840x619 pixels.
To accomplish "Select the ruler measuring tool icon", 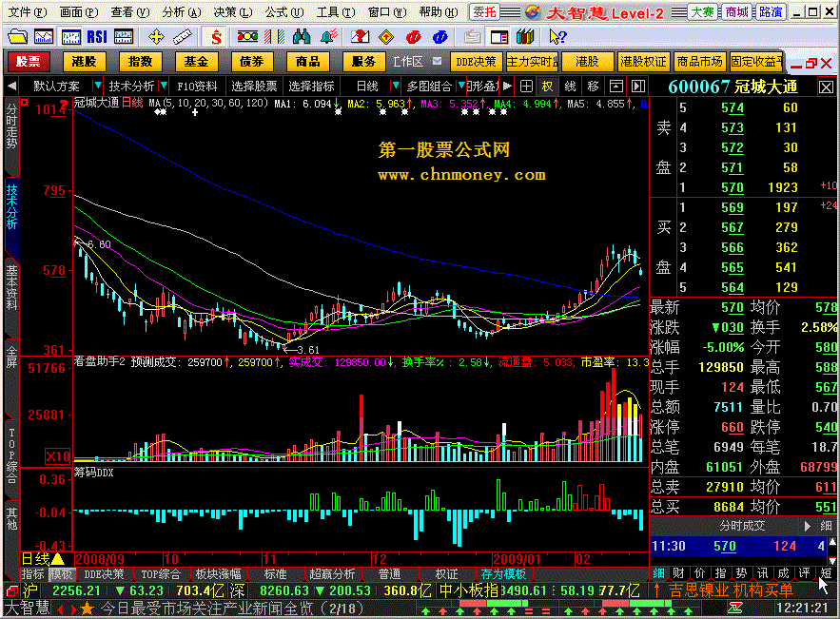I will point(182,36).
